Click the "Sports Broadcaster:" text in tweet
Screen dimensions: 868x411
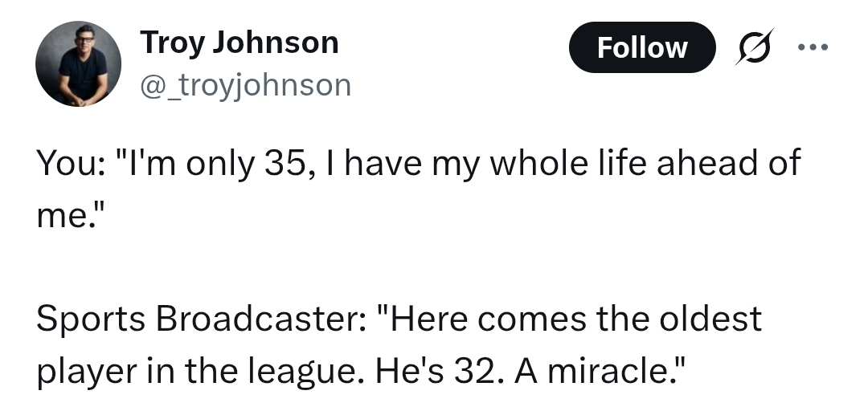click(199, 319)
